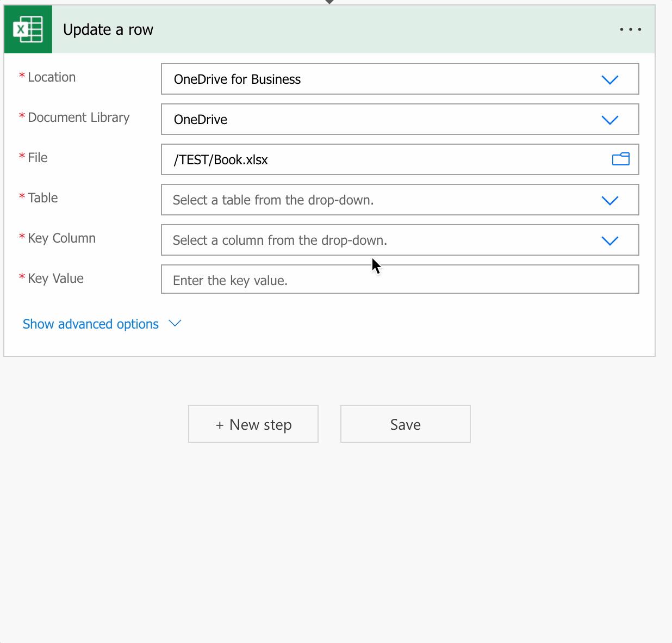The image size is (672, 643).
Task: Click the Document Library chevron arrow
Action: tap(609, 120)
